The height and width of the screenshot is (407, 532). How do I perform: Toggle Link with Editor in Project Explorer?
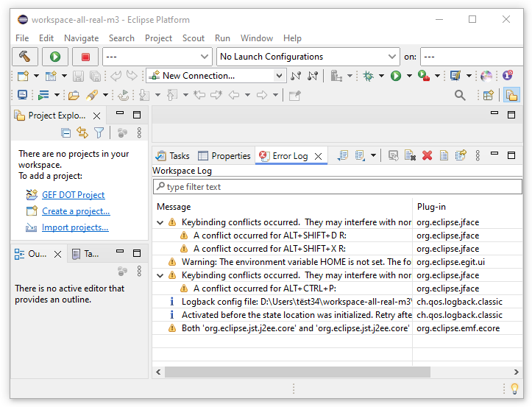[82, 133]
